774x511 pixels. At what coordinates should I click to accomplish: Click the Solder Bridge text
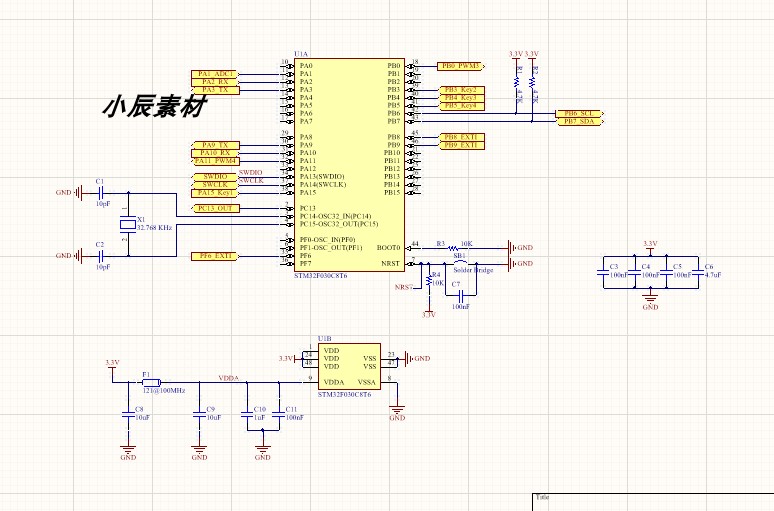coord(473,270)
